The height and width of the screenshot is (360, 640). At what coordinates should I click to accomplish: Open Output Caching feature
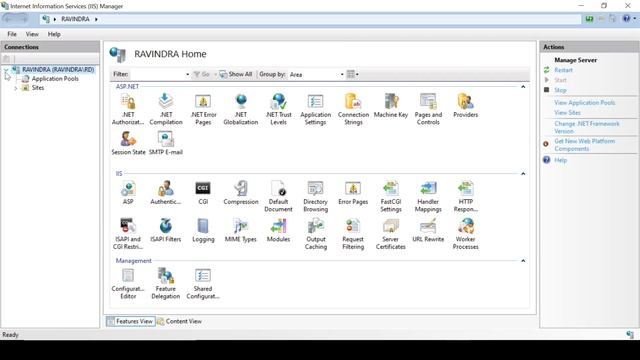pos(316,234)
